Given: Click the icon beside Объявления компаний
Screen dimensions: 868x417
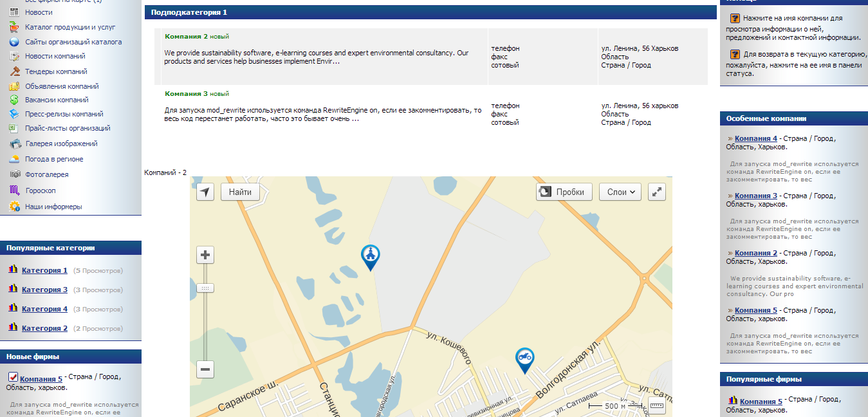Looking at the screenshot, I should point(14,86).
